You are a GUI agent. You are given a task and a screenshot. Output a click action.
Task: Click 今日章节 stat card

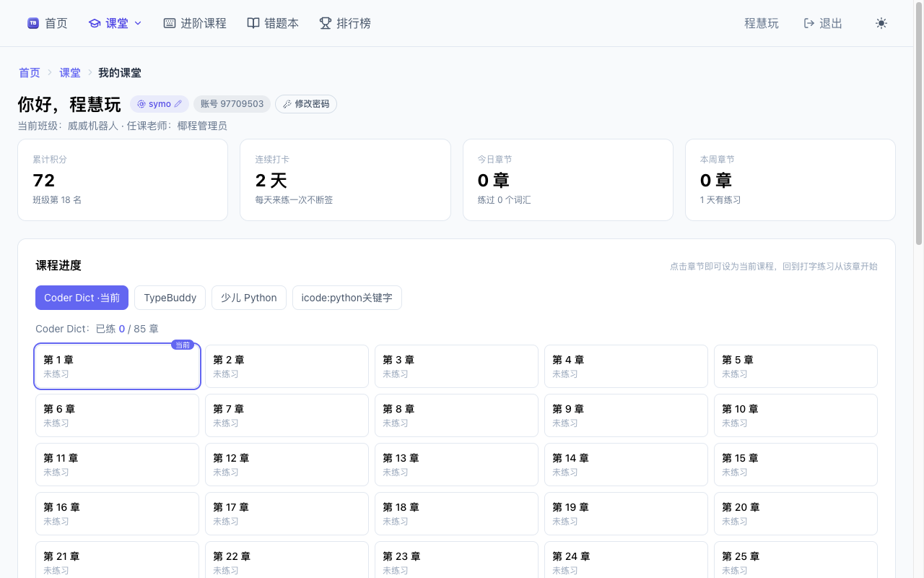click(568, 180)
